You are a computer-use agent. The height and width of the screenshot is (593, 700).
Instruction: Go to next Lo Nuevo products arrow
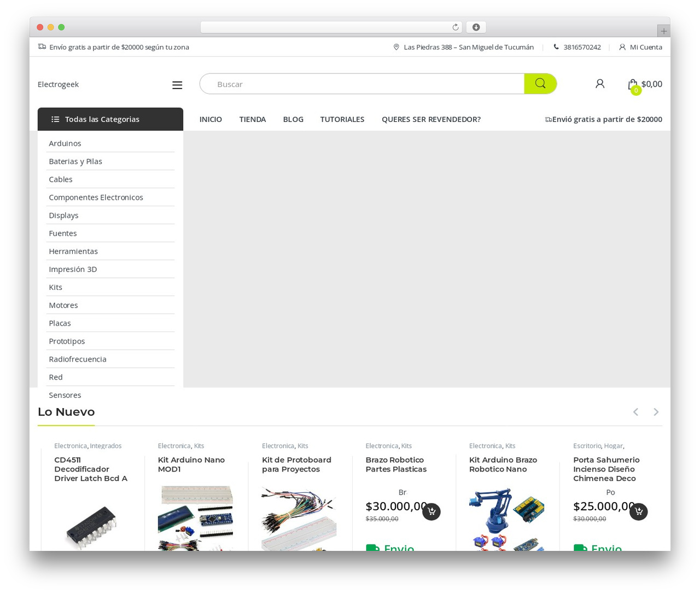coord(656,412)
